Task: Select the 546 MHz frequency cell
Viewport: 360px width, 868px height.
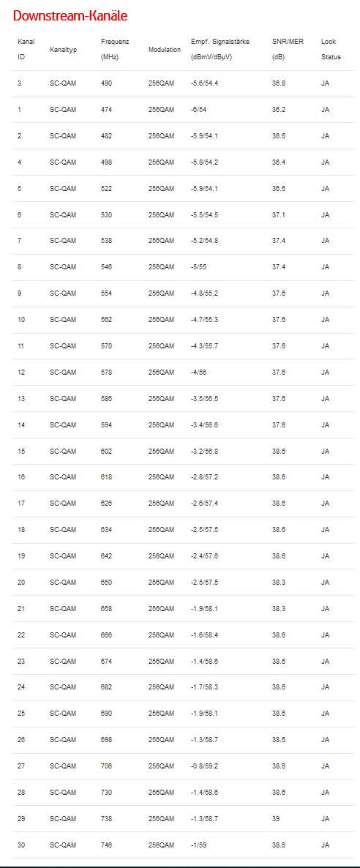Action: click(x=106, y=267)
